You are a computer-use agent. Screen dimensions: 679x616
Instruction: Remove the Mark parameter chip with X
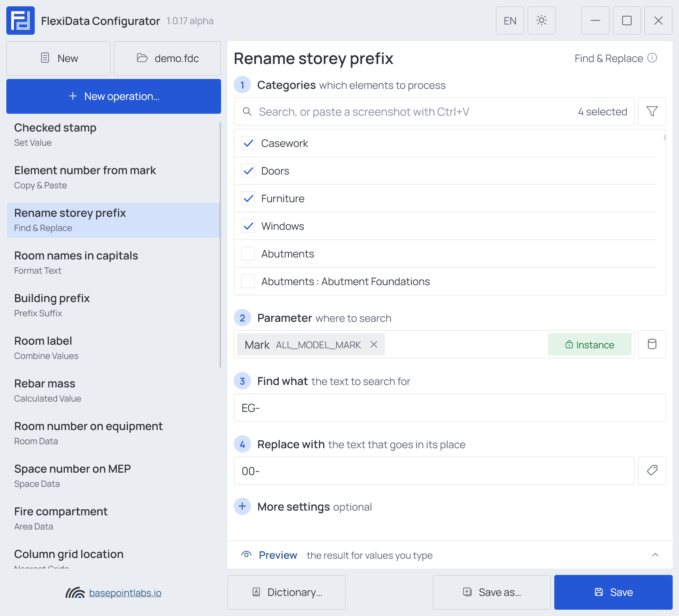point(374,344)
